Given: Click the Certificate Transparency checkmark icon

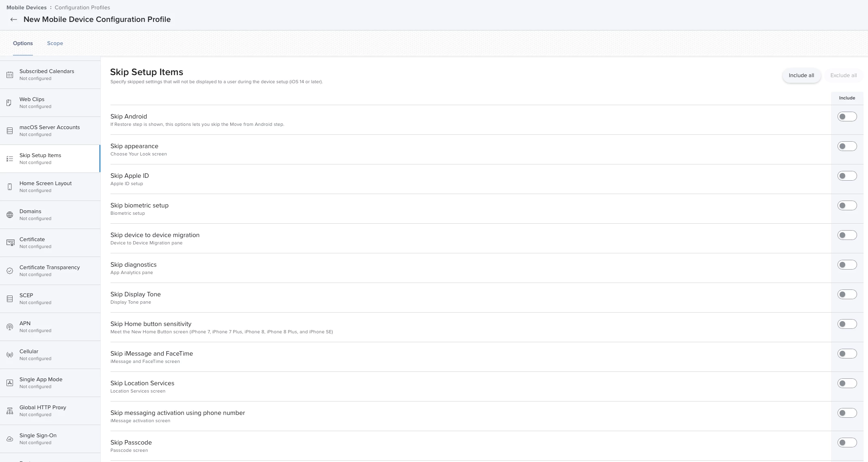Looking at the screenshot, I should (x=10, y=271).
